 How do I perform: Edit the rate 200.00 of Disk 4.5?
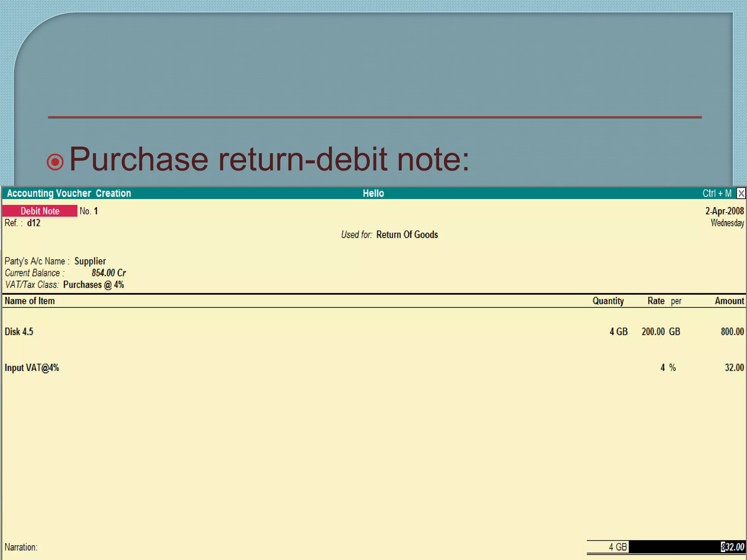pos(653,331)
